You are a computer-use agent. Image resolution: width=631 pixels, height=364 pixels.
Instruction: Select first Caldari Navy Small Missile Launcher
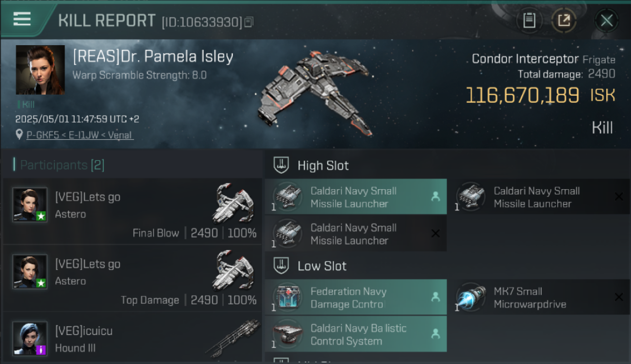click(355, 197)
